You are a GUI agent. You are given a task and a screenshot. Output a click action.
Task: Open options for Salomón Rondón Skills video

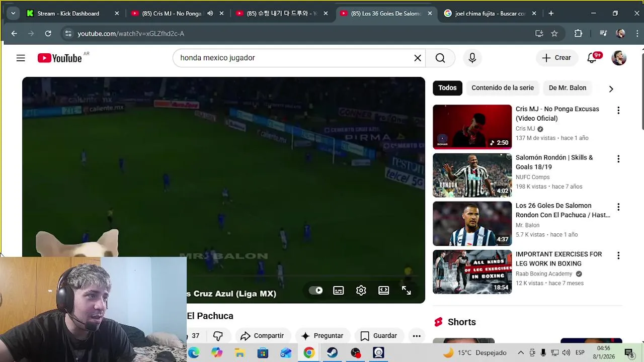point(618,159)
